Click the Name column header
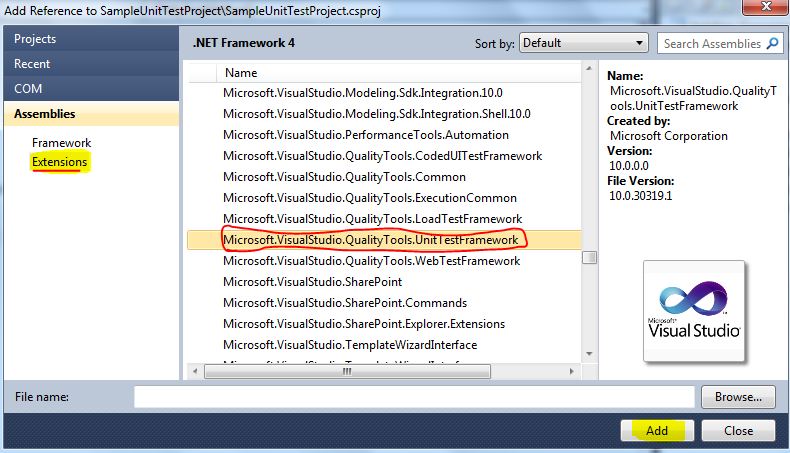Screen dimensions: 790x453 (398, 73)
